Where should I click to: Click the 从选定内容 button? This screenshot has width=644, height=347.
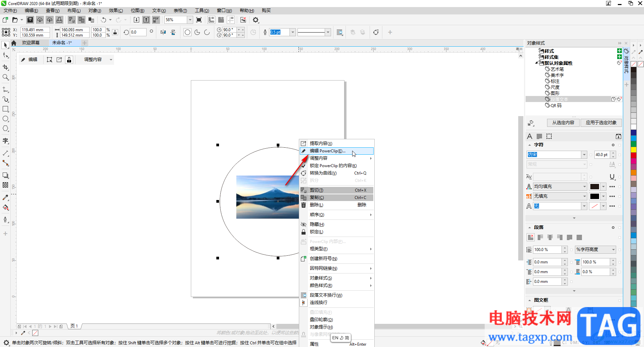click(x=563, y=123)
